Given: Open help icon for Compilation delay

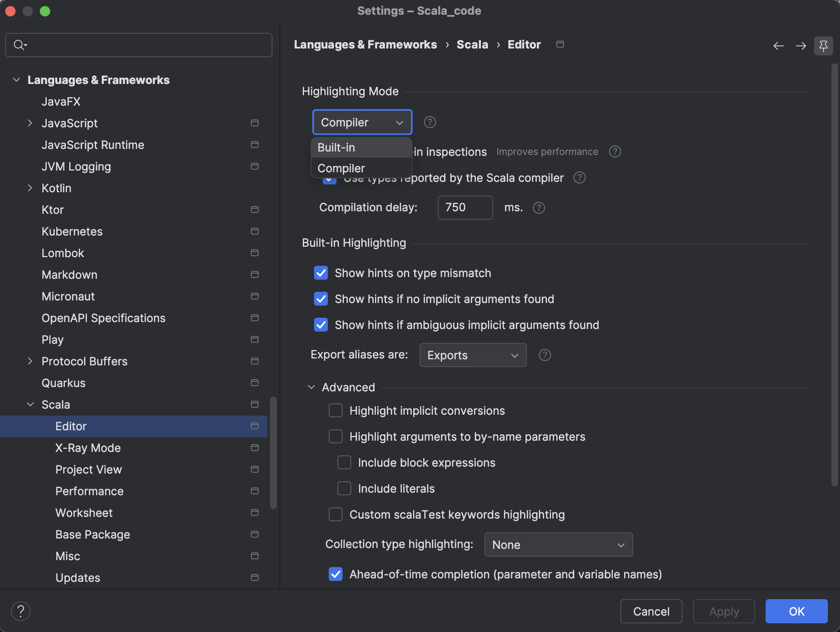Looking at the screenshot, I should tap(539, 208).
